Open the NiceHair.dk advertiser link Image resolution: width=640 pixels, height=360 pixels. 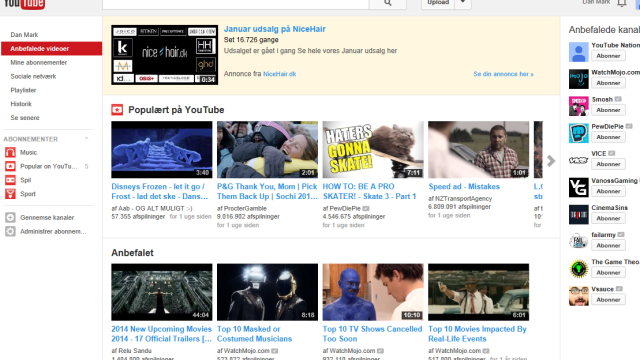coord(280,74)
